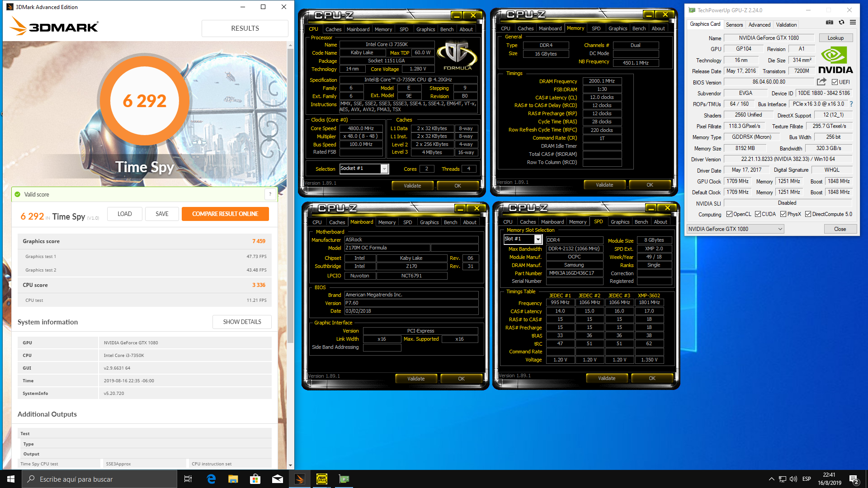Open Microsoft Store from taskbar
Image resolution: width=868 pixels, height=488 pixels.
coord(255,479)
